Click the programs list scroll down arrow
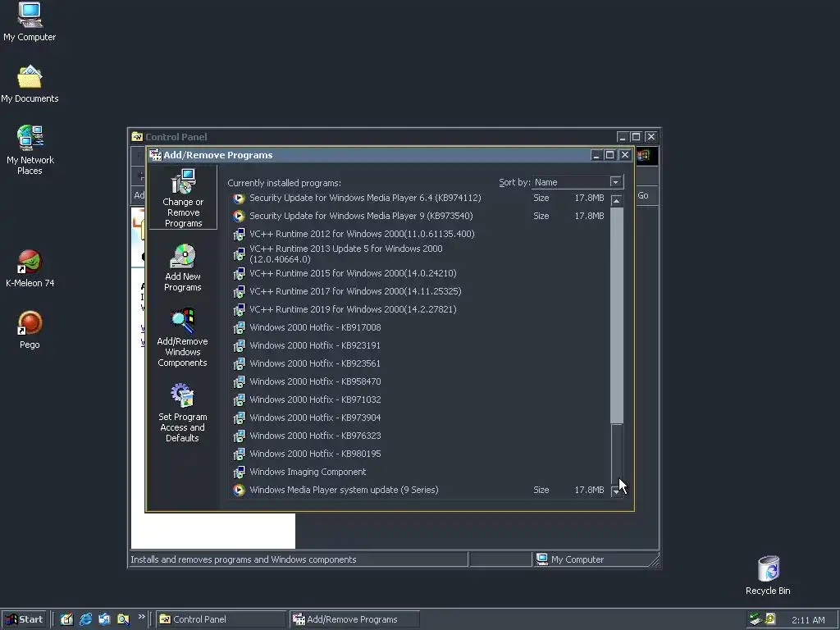The width and height of the screenshot is (840, 630). (617, 491)
